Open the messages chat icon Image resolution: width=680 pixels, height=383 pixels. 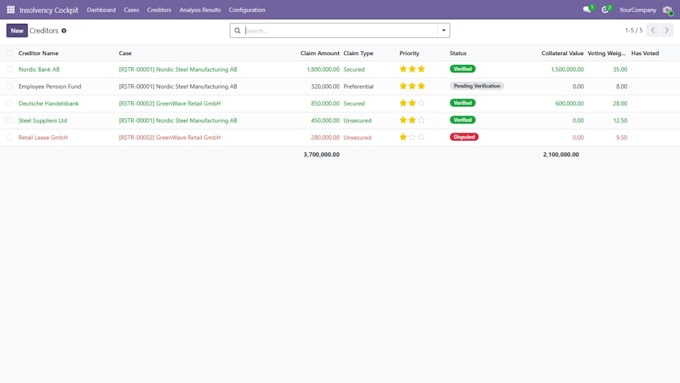pyautogui.click(x=587, y=10)
